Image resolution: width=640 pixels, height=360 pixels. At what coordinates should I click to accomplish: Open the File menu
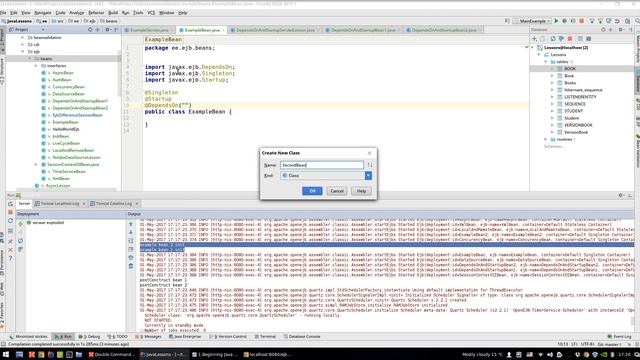click(3, 13)
